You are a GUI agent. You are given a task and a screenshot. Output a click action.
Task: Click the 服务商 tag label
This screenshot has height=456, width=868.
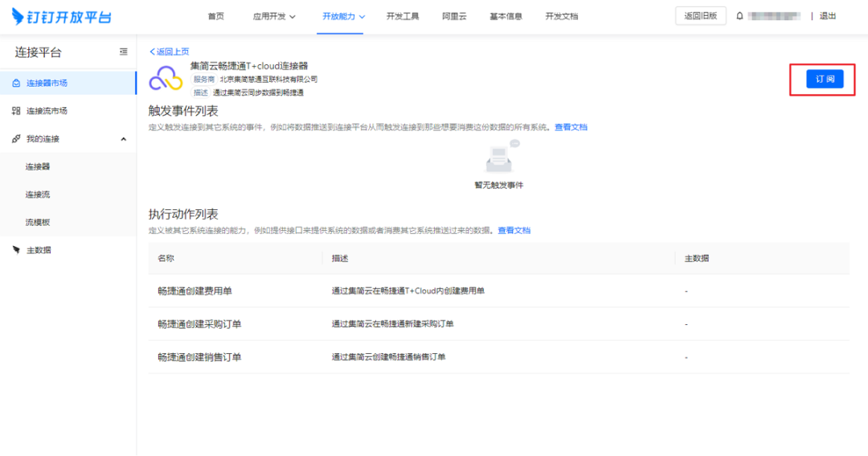tap(203, 80)
